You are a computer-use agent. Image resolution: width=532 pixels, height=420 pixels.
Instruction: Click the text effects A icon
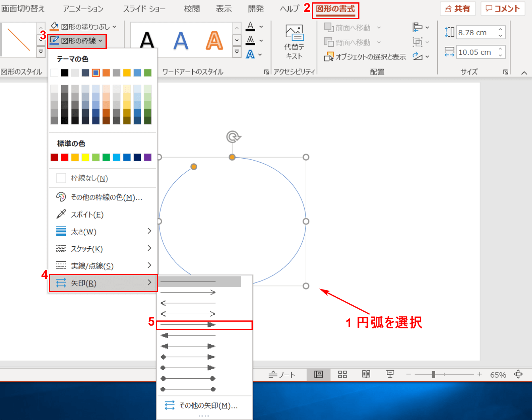tap(250, 54)
